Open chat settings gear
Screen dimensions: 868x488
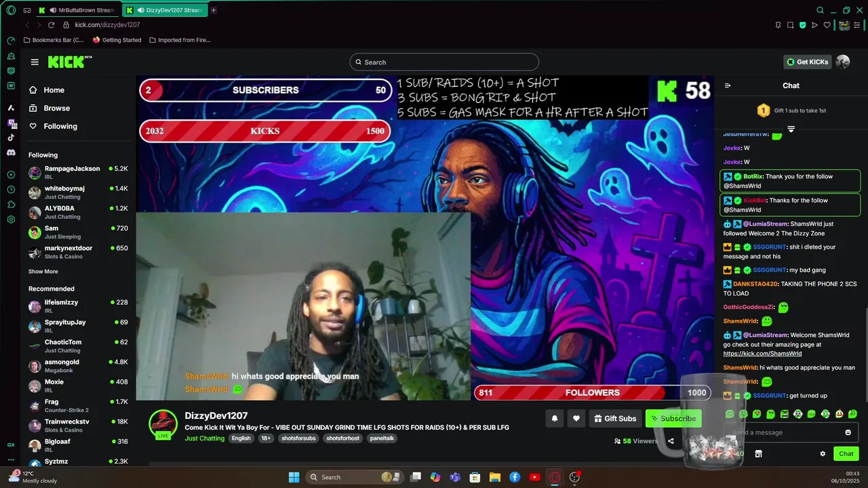(x=823, y=454)
